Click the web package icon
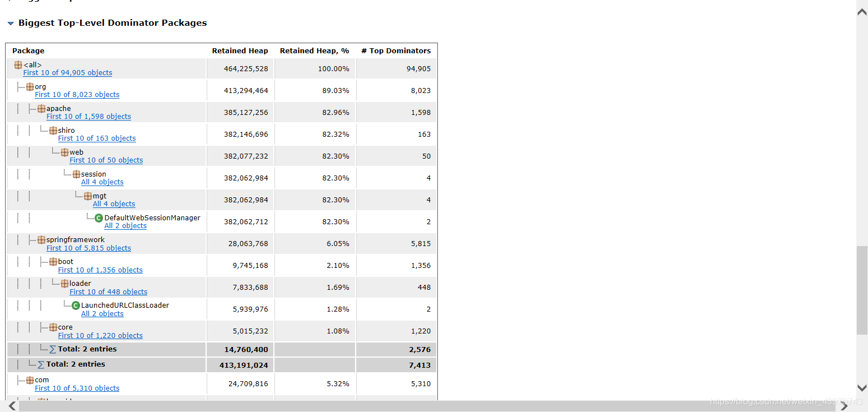The height and width of the screenshot is (412, 868). [x=65, y=152]
